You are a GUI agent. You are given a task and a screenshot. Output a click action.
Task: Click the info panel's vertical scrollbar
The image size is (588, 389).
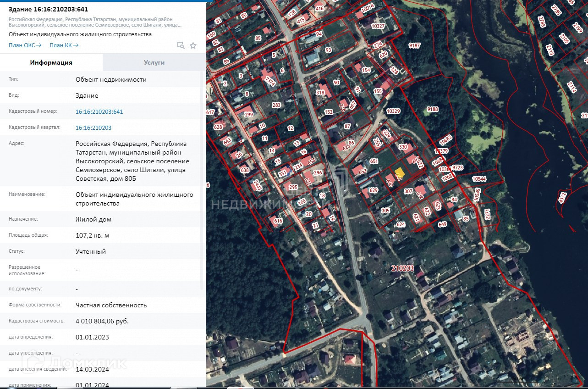202,183
